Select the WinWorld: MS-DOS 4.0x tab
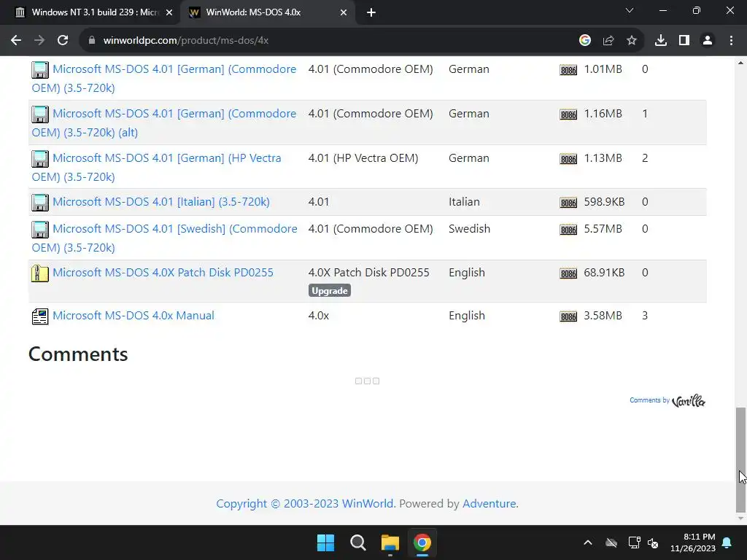The height and width of the screenshot is (560, 747). tap(267, 12)
